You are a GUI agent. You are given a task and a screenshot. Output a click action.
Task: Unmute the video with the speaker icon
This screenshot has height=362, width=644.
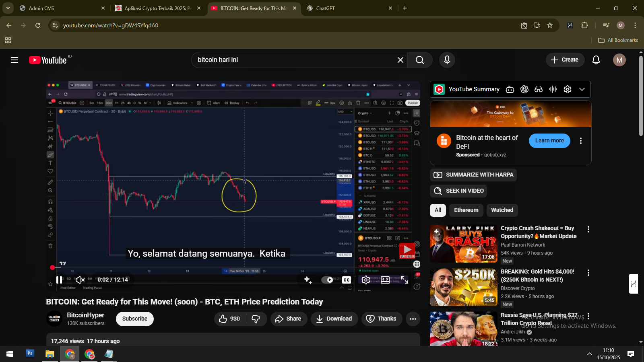[80, 280]
